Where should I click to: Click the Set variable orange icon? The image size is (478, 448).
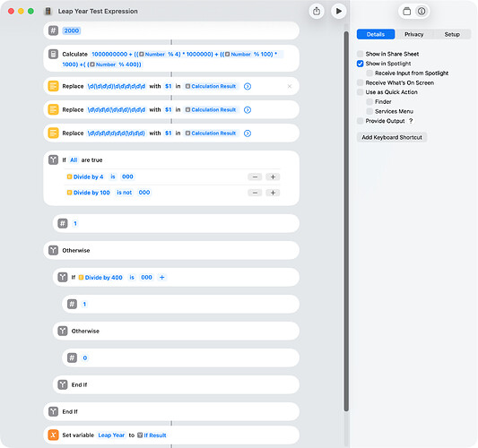53,435
